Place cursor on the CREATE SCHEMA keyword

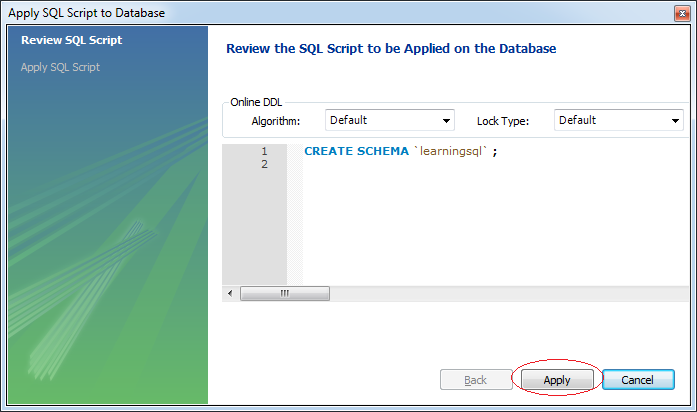tap(356, 151)
